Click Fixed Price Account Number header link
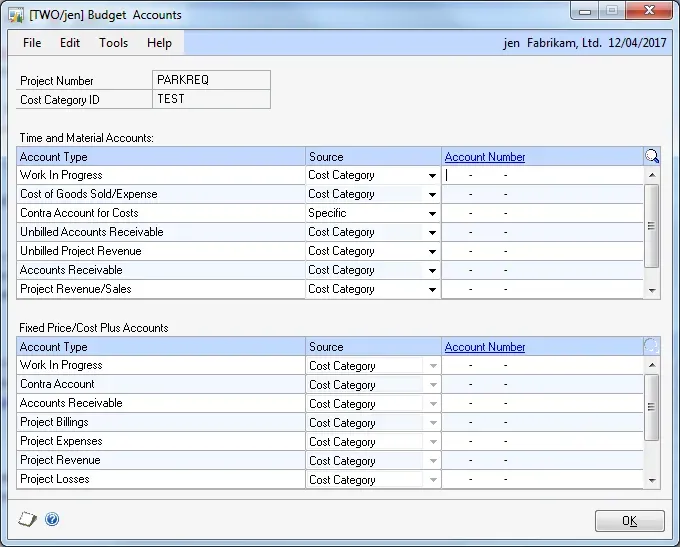 tap(485, 347)
